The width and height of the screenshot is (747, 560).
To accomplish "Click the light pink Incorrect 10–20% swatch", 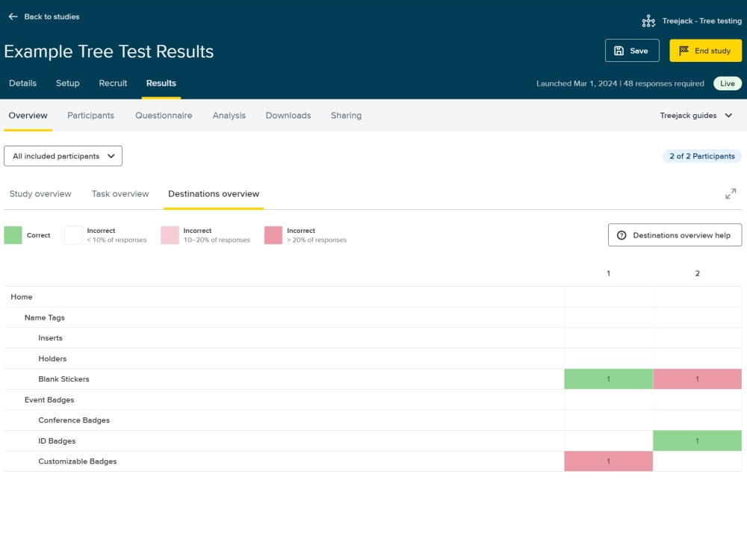I will 170,235.
